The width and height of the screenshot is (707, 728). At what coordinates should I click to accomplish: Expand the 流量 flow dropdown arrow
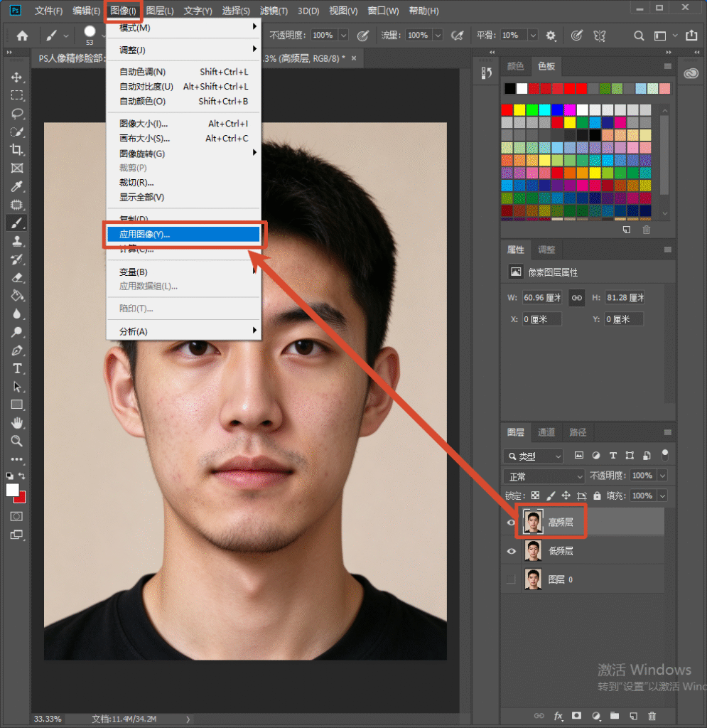[438, 36]
